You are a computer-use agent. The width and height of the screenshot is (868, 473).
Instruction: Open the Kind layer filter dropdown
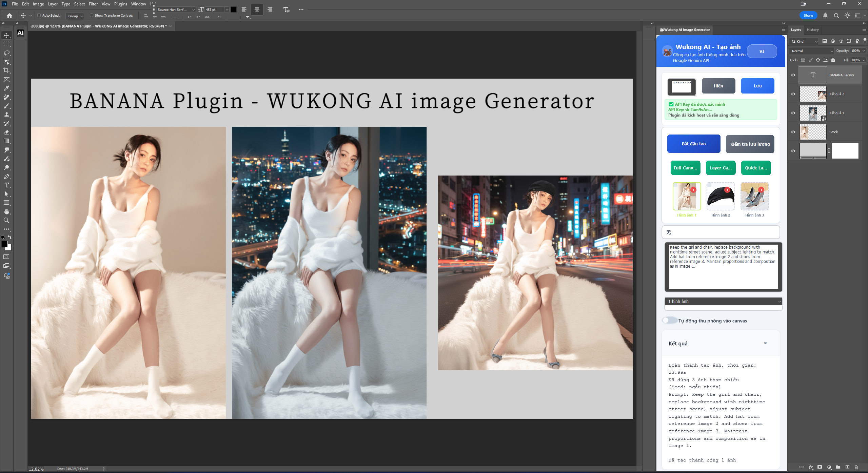tap(804, 41)
